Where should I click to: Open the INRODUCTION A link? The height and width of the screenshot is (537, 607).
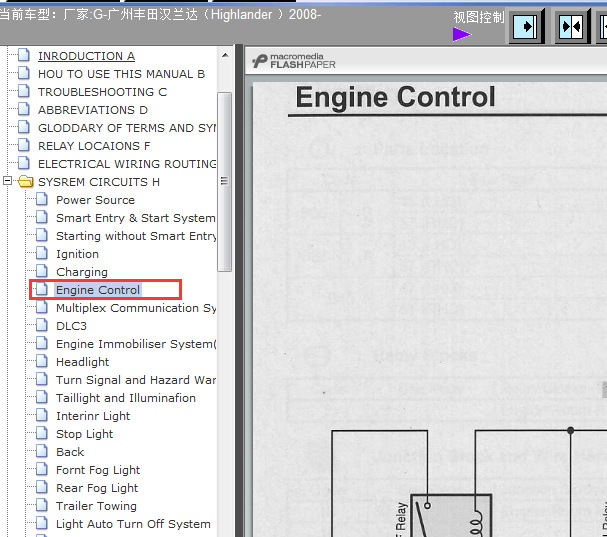[86, 56]
